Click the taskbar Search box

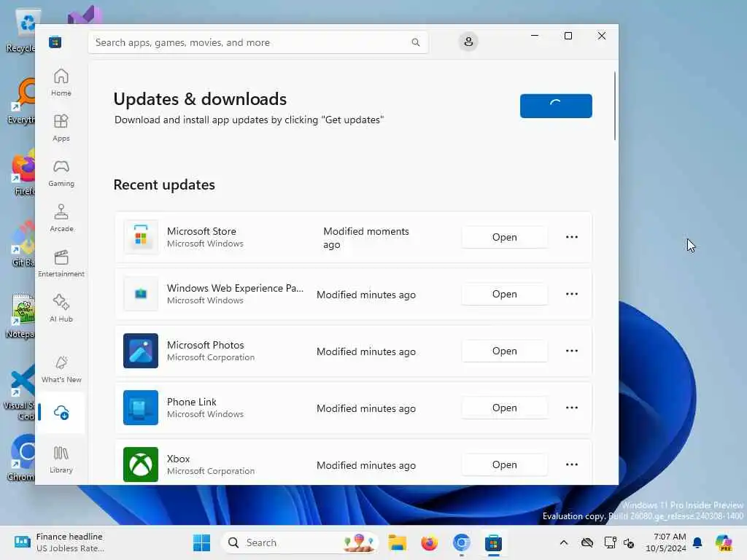click(x=299, y=542)
